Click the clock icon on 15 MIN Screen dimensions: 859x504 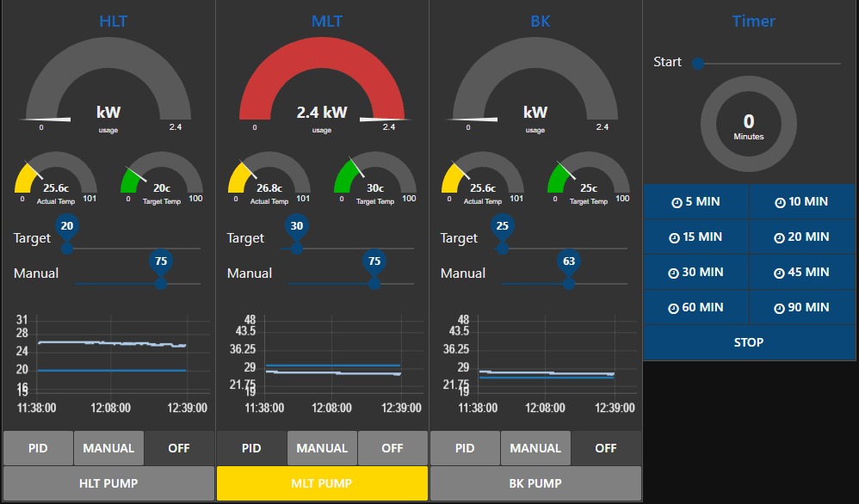674,237
